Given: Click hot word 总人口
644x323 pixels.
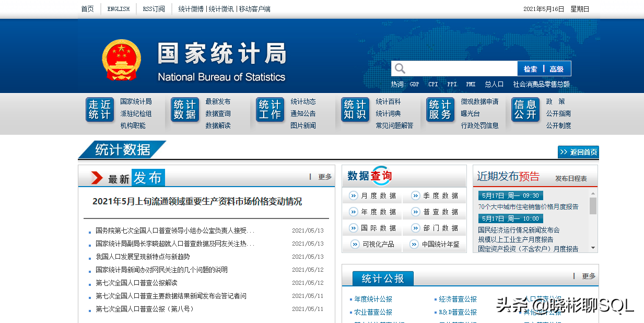Looking at the screenshot, I should (x=494, y=84).
